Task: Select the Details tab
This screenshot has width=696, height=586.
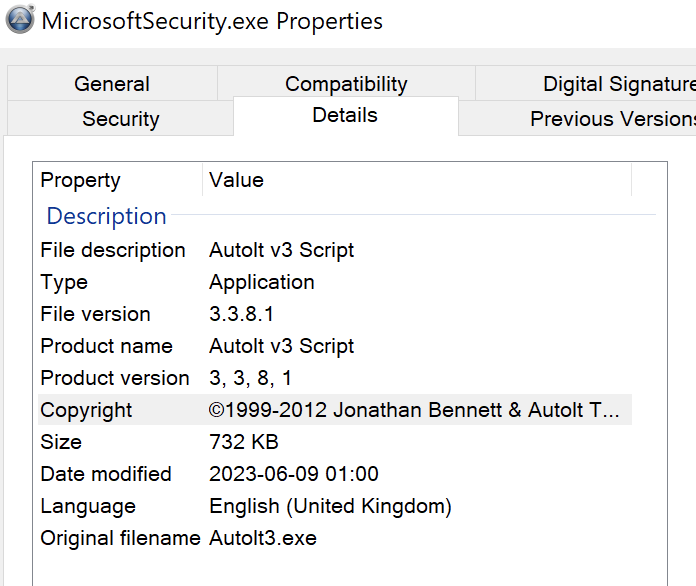Action: click(x=345, y=115)
